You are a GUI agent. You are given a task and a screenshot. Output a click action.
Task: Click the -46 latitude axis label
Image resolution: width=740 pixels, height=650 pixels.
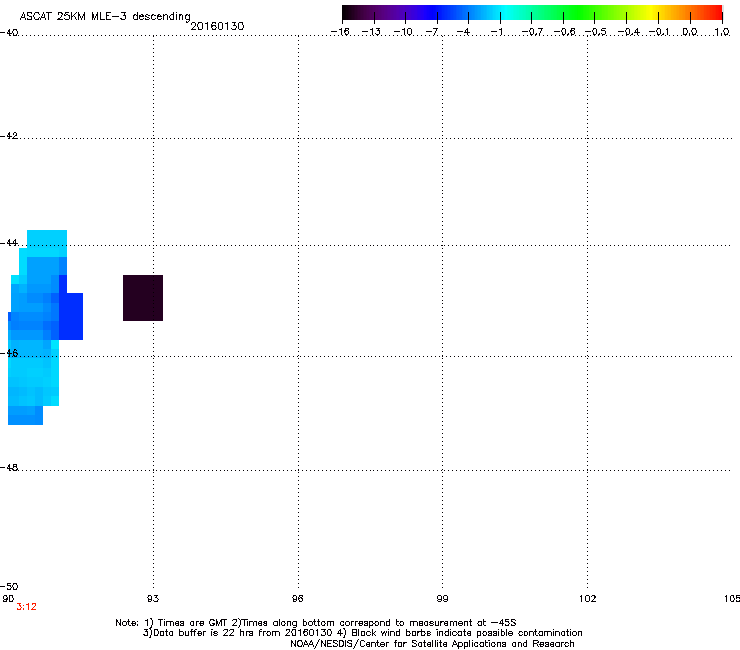9,354
